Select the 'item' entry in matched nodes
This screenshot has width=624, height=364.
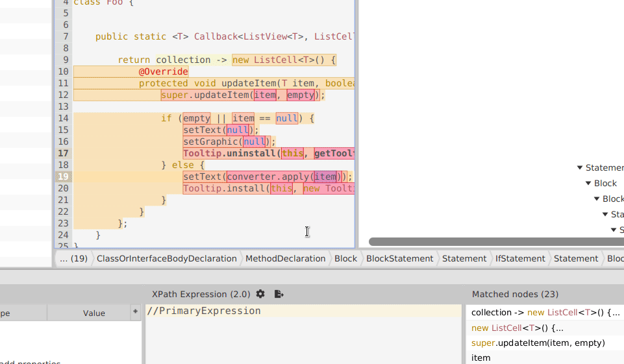[481, 358]
